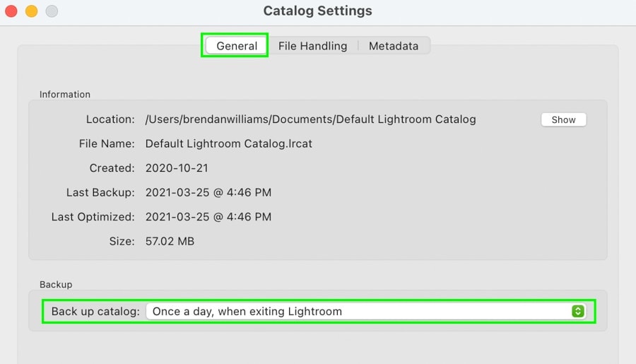Click the 57.02 MB size value
The image size is (636, 364).
[170, 241]
